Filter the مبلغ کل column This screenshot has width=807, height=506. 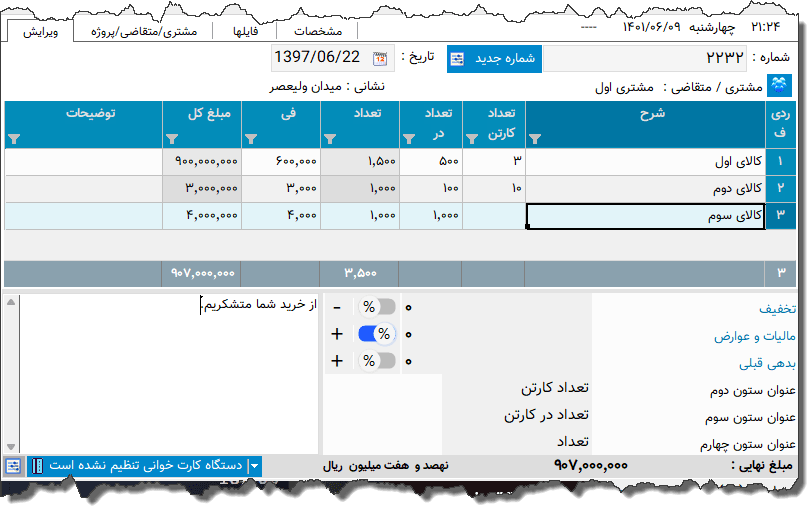coord(172,139)
